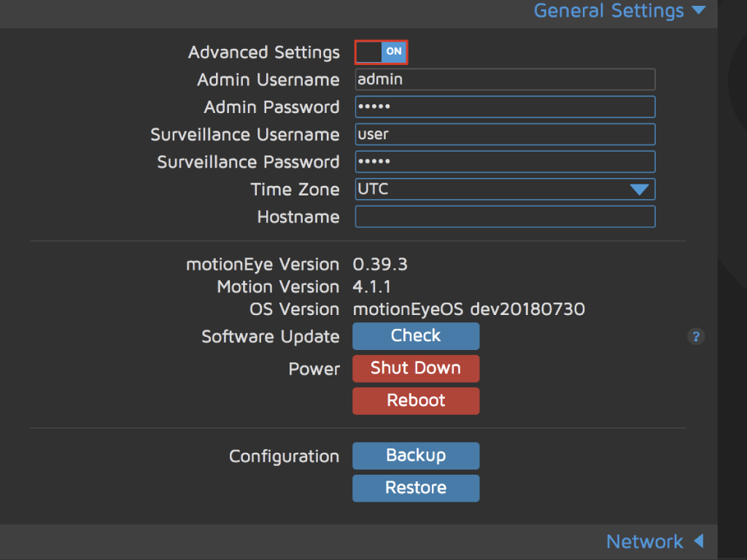Collapse the General Settings section
This screenshot has height=560, width=747.
(619, 10)
